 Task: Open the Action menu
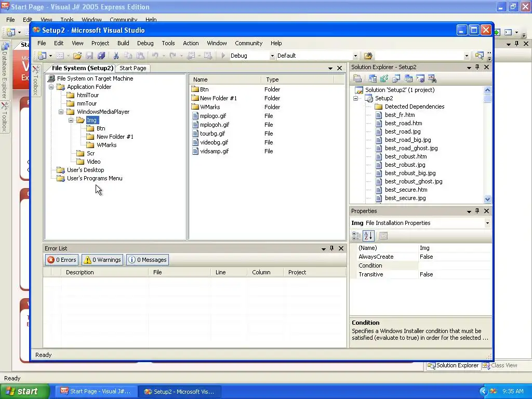click(191, 43)
